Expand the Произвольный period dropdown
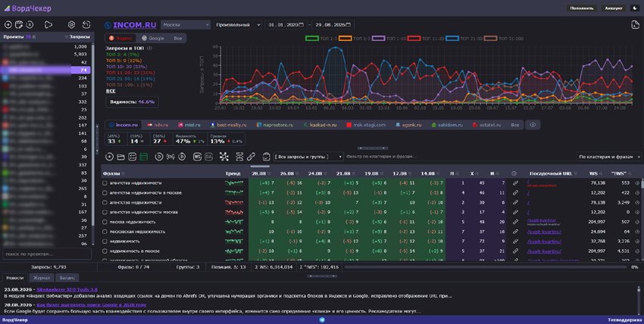This screenshot has width=644, height=324. [238, 25]
